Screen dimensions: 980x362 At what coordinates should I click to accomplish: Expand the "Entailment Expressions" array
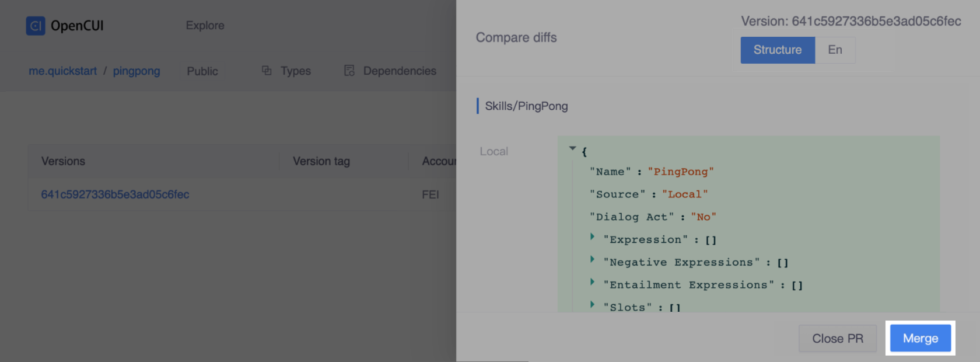tap(592, 282)
